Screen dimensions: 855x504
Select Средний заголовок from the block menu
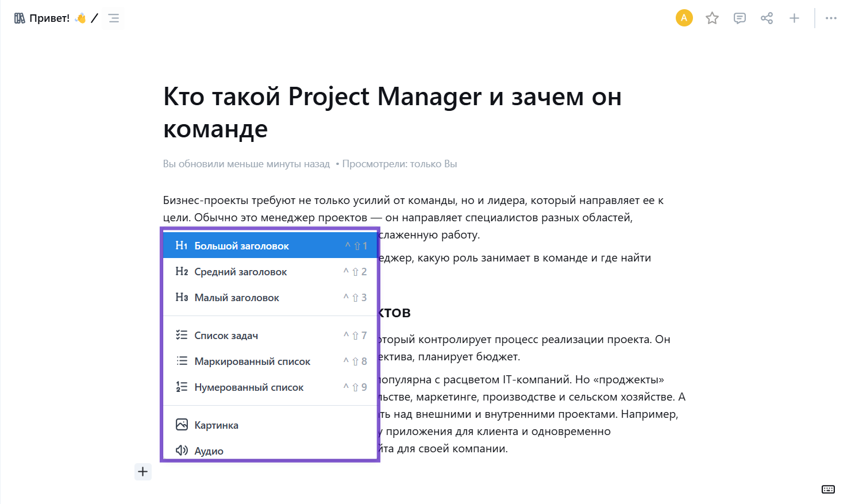coord(270,271)
